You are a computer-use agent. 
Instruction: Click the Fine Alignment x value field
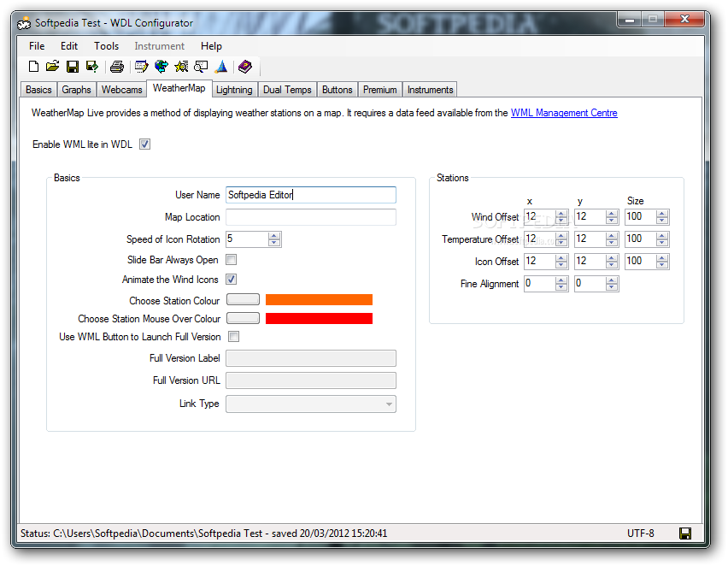click(x=540, y=284)
